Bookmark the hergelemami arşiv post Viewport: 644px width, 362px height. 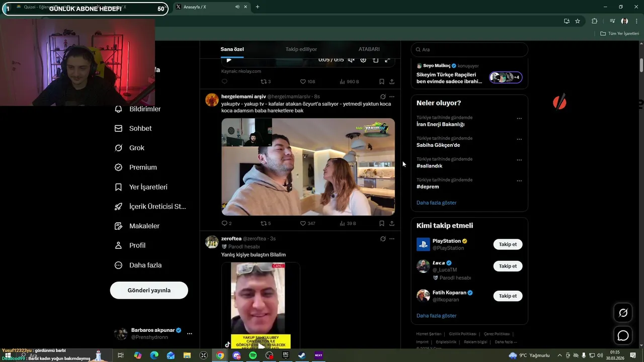point(382,223)
